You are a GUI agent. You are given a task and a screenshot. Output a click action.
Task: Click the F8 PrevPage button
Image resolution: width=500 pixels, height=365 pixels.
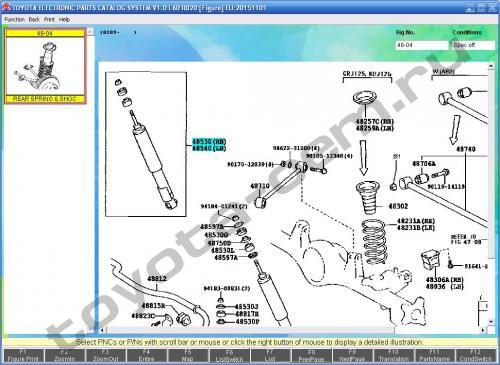click(x=311, y=356)
